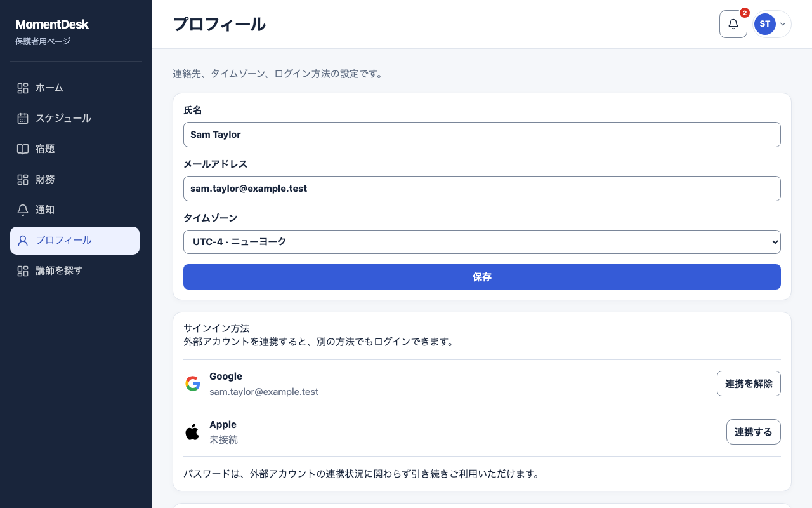
Task: Click the grid icon beside 財務
Action: 23,180
